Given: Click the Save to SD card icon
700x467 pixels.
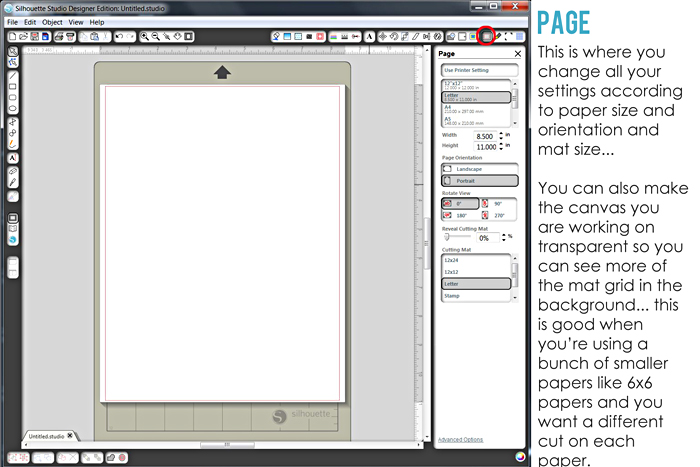Looking at the screenshot, I should (45, 37).
